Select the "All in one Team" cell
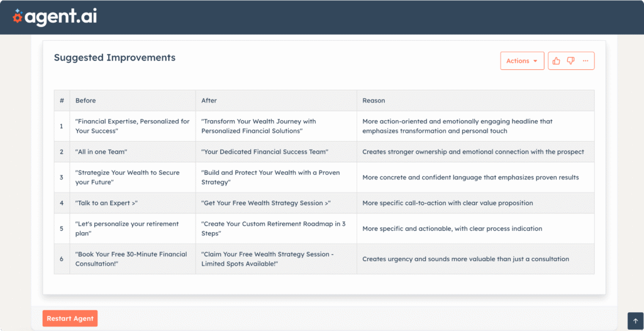 coord(133,152)
